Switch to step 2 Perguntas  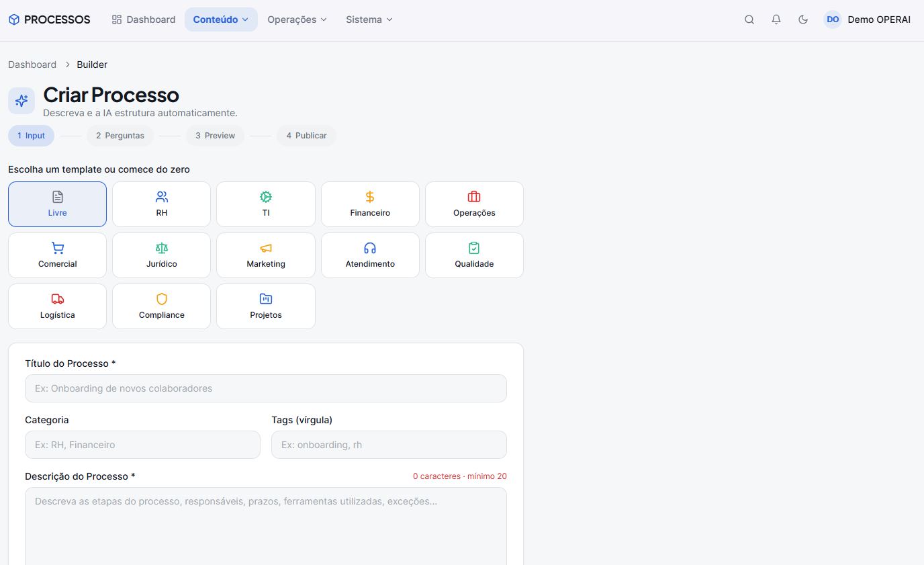tap(120, 136)
